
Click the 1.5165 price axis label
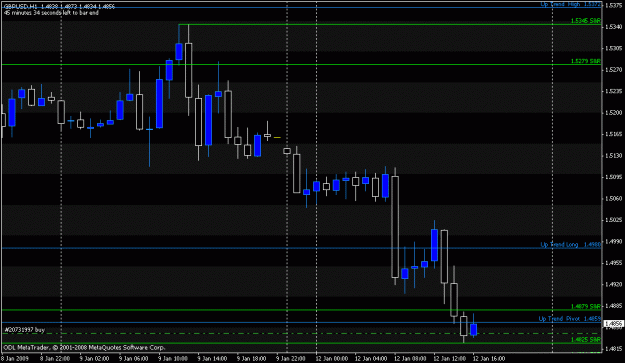613,134
